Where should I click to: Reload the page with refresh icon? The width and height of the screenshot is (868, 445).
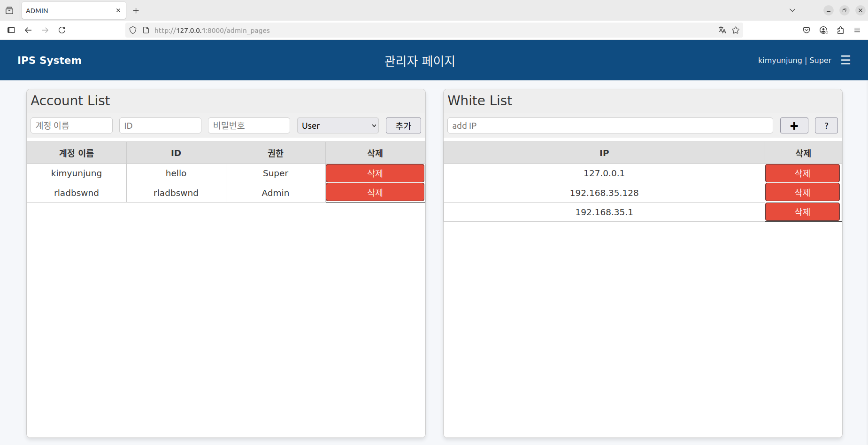click(x=62, y=30)
